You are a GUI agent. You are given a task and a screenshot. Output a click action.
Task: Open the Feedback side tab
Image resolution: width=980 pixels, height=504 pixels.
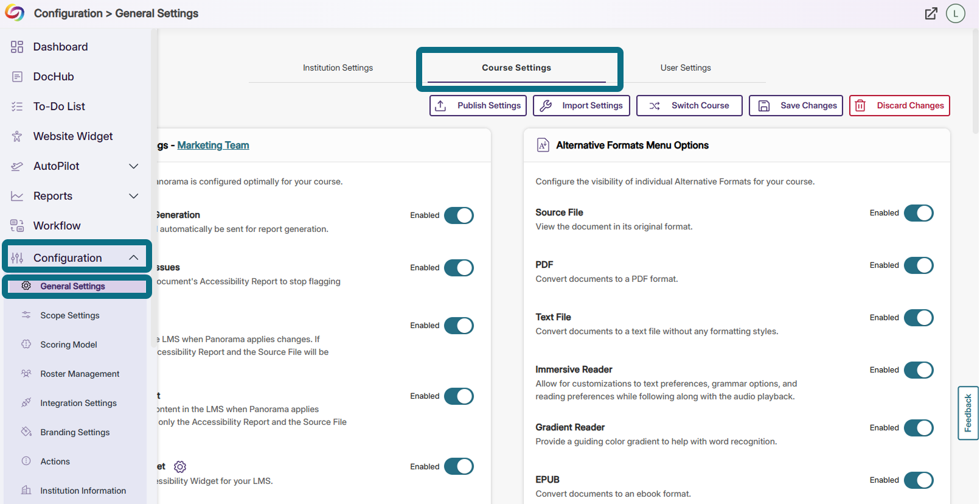coord(968,413)
